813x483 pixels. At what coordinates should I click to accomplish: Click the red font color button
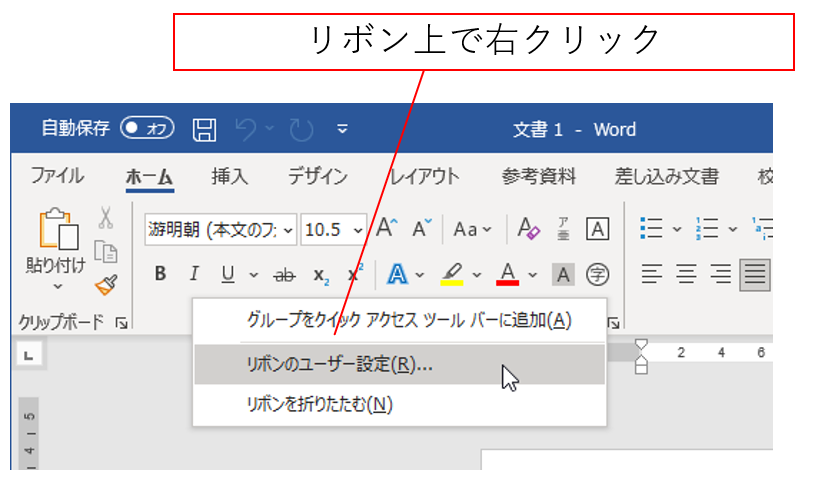pos(508,273)
